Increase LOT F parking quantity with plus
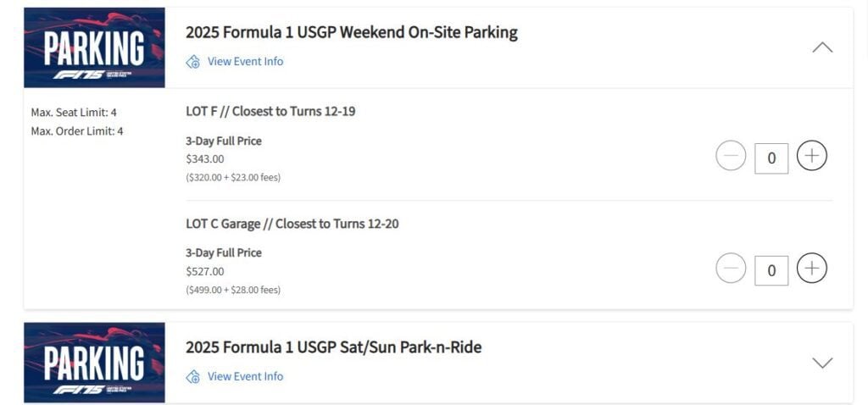 811,156
